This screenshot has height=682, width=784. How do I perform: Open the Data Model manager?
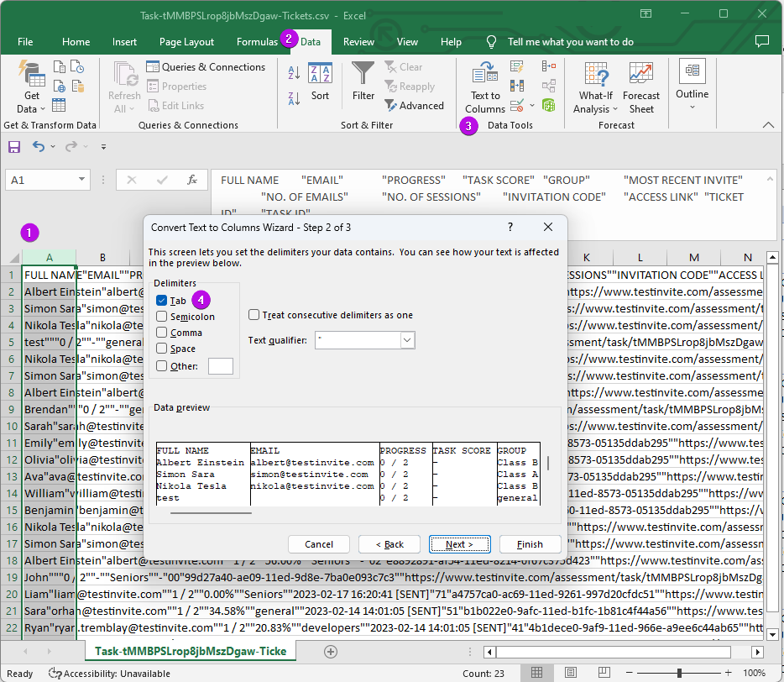click(548, 105)
